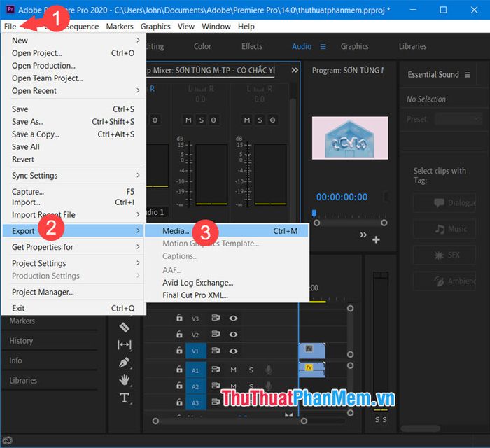Toggle lock on track V3
Image resolution: width=490 pixels, height=448 pixels.
[179, 318]
